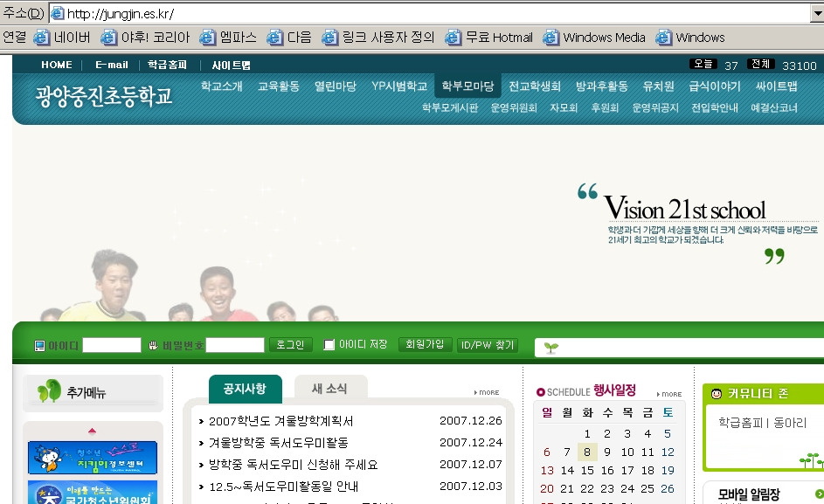Click the 로그인 button
Image resolution: width=824 pixels, height=504 pixels.
[291, 345]
